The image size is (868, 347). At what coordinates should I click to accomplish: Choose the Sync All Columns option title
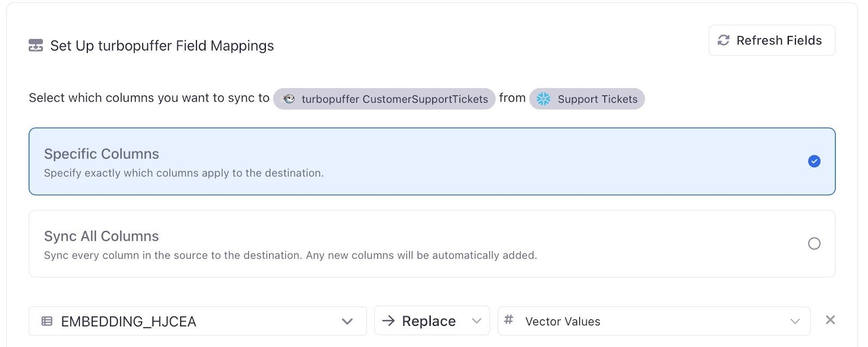(x=101, y=237)
